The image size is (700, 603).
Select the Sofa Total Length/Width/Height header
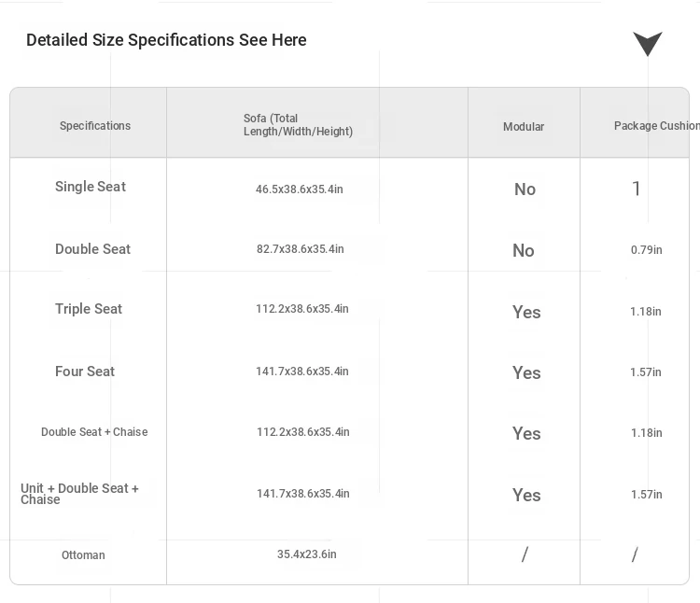pyautogui.click(x=298, y=125)
